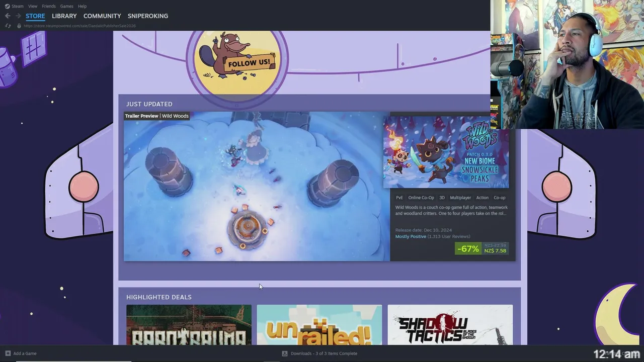Play the Wild Woods trailer preview
This screenshot has width=644, height=362.
click(x=257, y=186)
